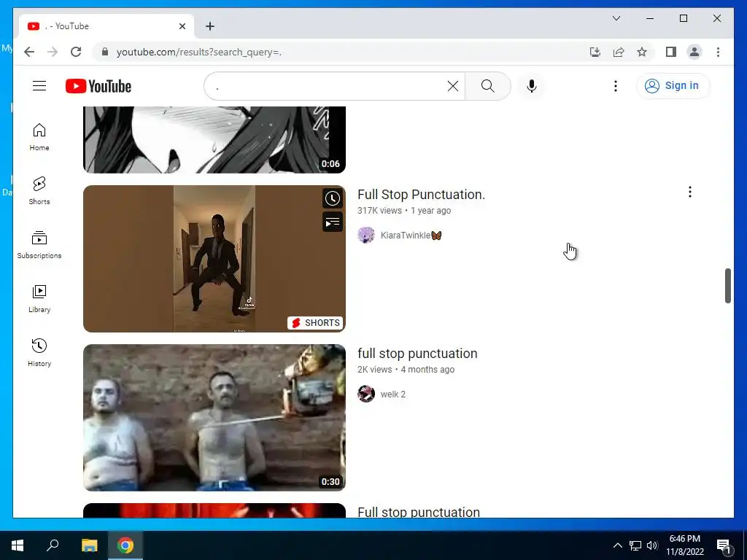Go forward in Chrome

point(53,52)
